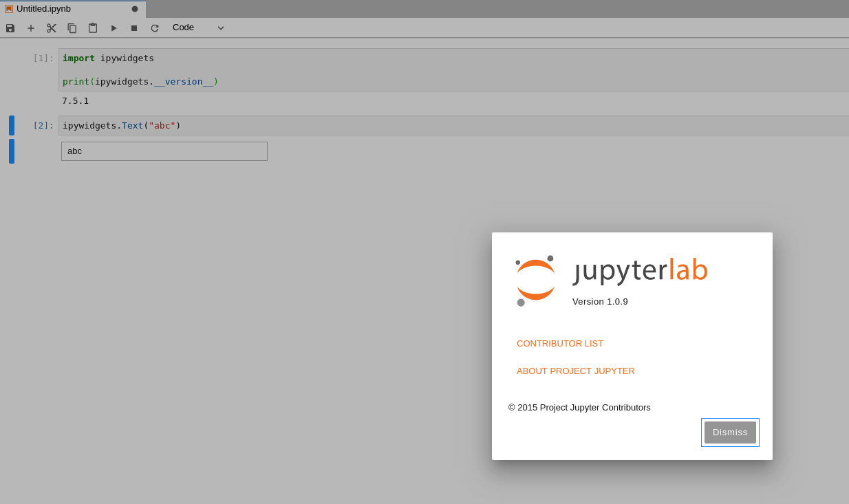Restart the kernel

point(154,28)
